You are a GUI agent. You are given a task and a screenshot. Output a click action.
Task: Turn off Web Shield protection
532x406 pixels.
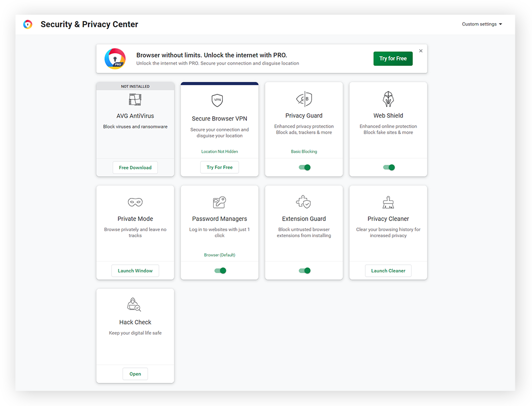click(x=388, y=167)
